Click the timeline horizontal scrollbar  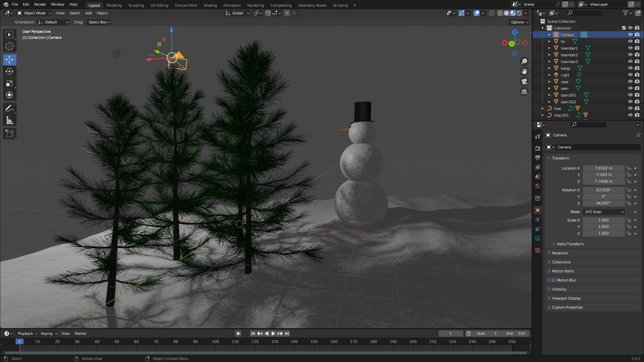point(266,353)
